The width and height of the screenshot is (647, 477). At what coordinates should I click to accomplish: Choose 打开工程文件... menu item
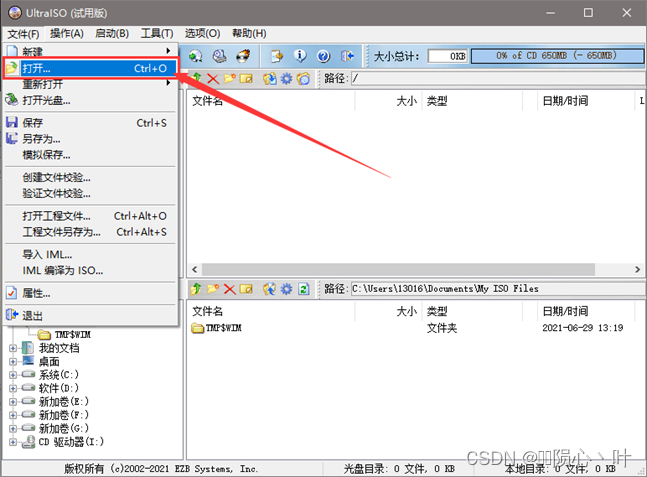[x=91, y=216]
